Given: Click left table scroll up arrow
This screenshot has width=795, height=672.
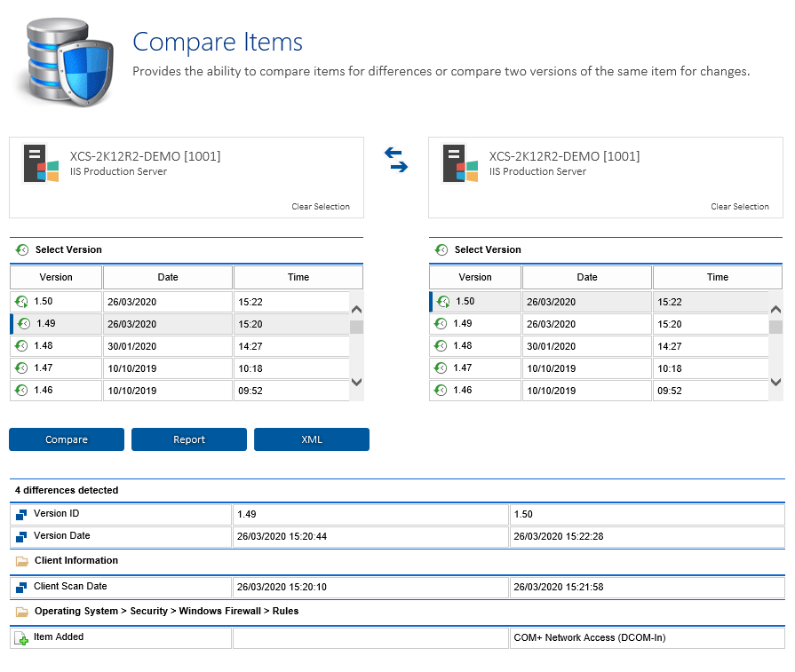Looking at the screenshot, I should click(356, 309).
